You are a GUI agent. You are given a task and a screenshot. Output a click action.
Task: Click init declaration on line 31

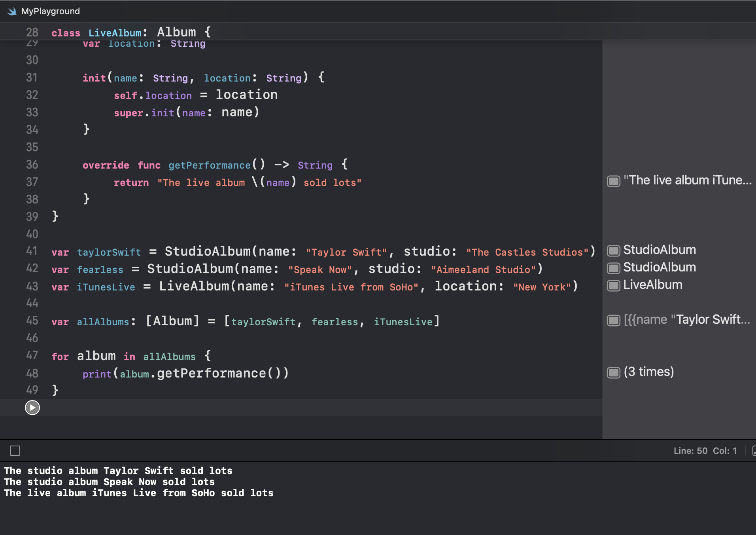pos(203,78)
